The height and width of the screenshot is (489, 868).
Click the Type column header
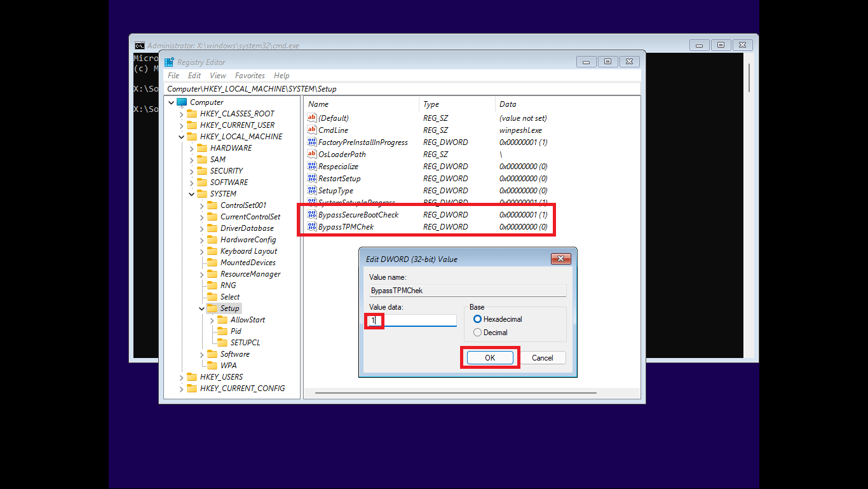458,104
